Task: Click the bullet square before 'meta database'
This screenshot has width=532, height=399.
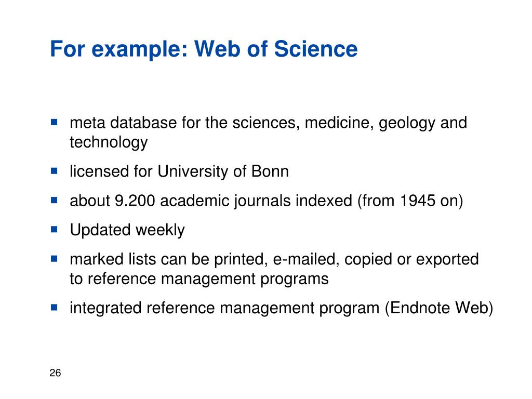Action: (x=54, y=122)
